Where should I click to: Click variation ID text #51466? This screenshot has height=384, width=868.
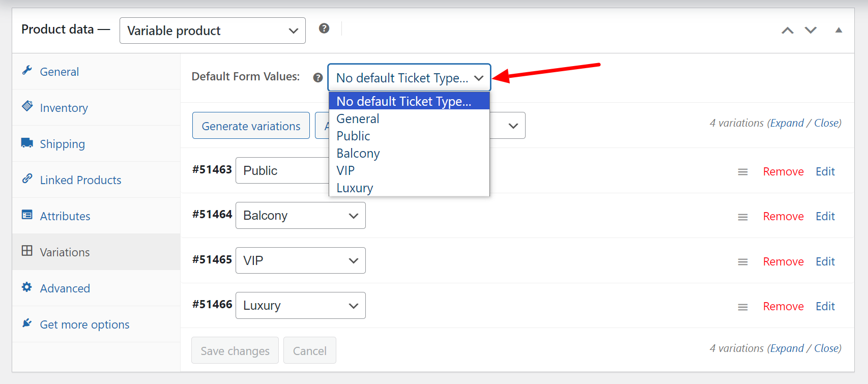click(212, 305)
